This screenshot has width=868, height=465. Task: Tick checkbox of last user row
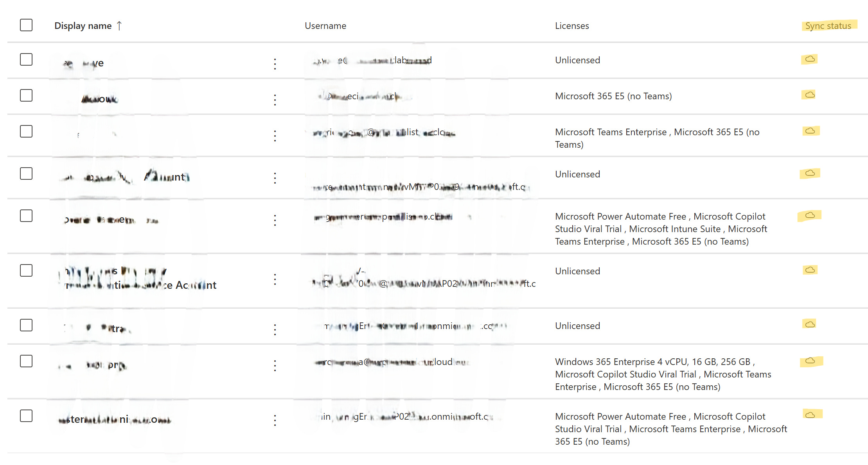coord(26,416)
